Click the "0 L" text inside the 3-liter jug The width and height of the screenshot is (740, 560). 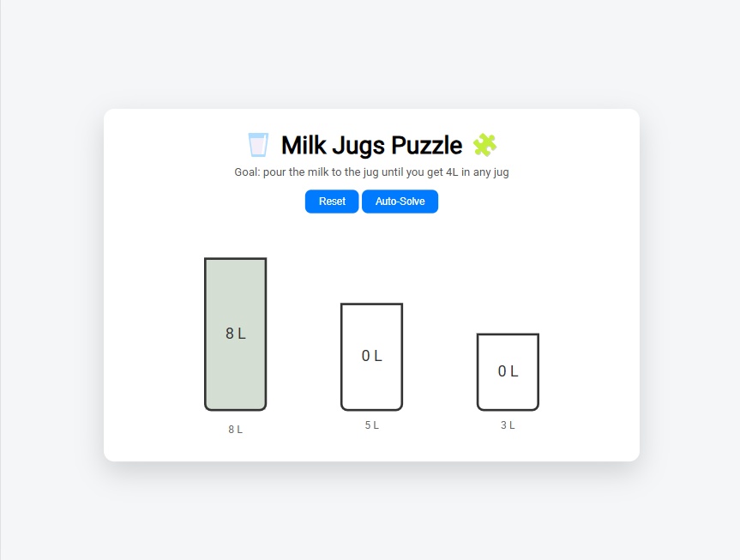click(508, 371)
